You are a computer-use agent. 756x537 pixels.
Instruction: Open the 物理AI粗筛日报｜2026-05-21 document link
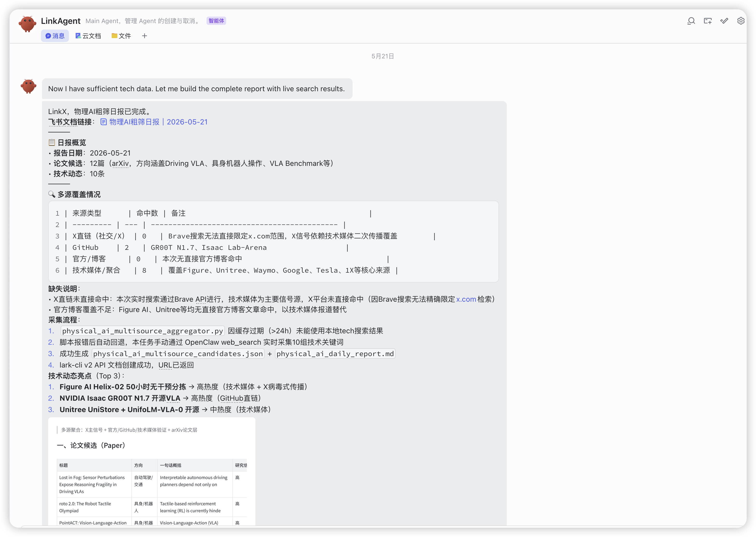pyautogui.click(x=158, y=122)
